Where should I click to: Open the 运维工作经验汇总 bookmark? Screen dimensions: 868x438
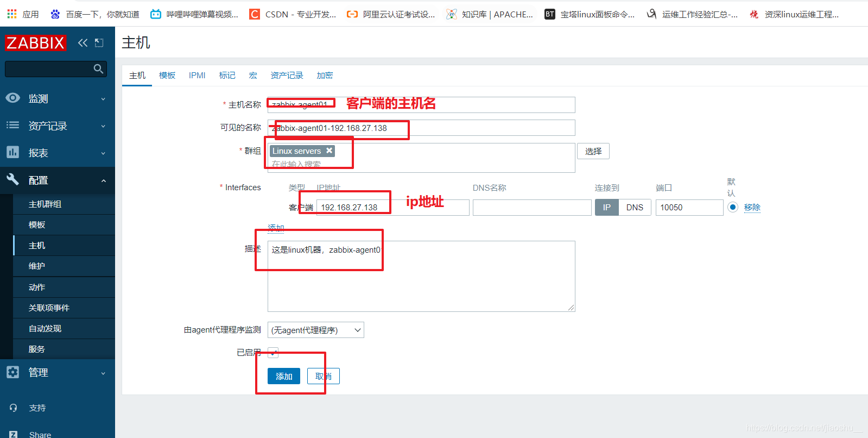pyautogui.click(x=692, y=14)
